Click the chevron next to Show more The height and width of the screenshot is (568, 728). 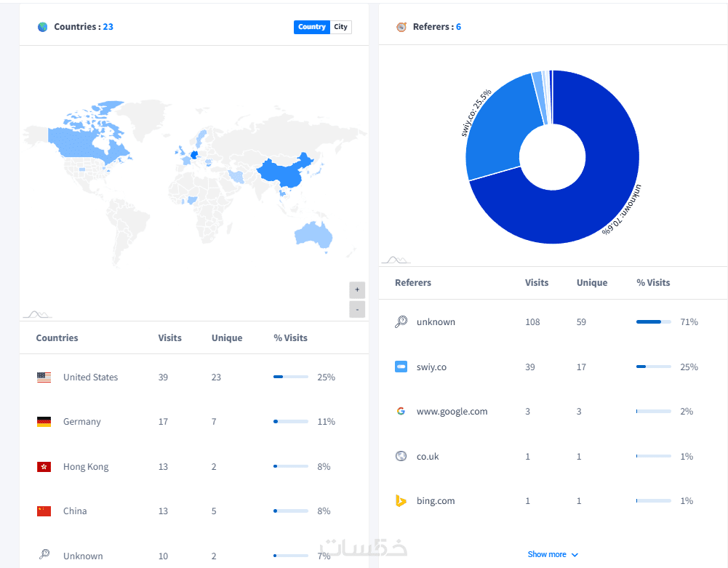[575, 554]
